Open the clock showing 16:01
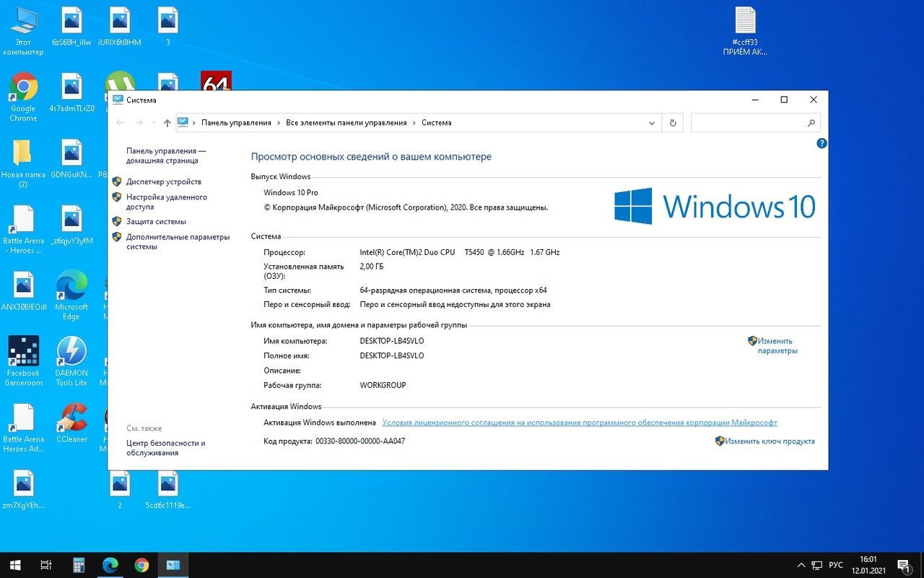Image resolution: width=924 pixels, height=578 pixels. 868,565
